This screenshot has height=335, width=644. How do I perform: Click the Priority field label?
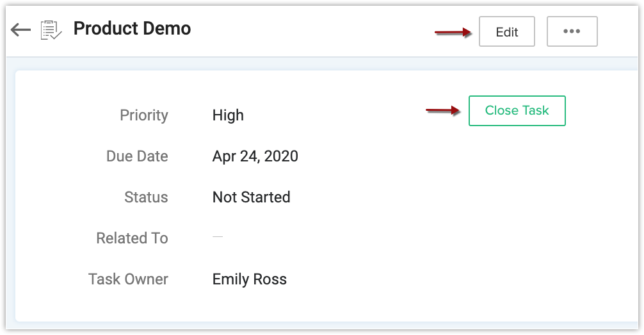(144, 115)
